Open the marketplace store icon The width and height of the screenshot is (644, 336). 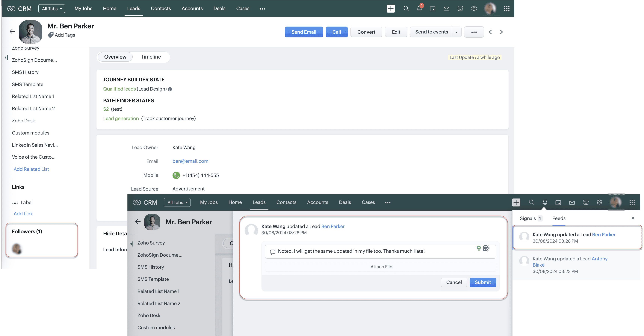(460, 9)
